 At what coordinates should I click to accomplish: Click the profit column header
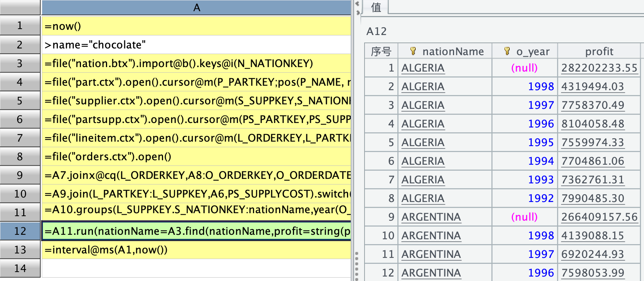pyautogui.click(x=599, y=51)
